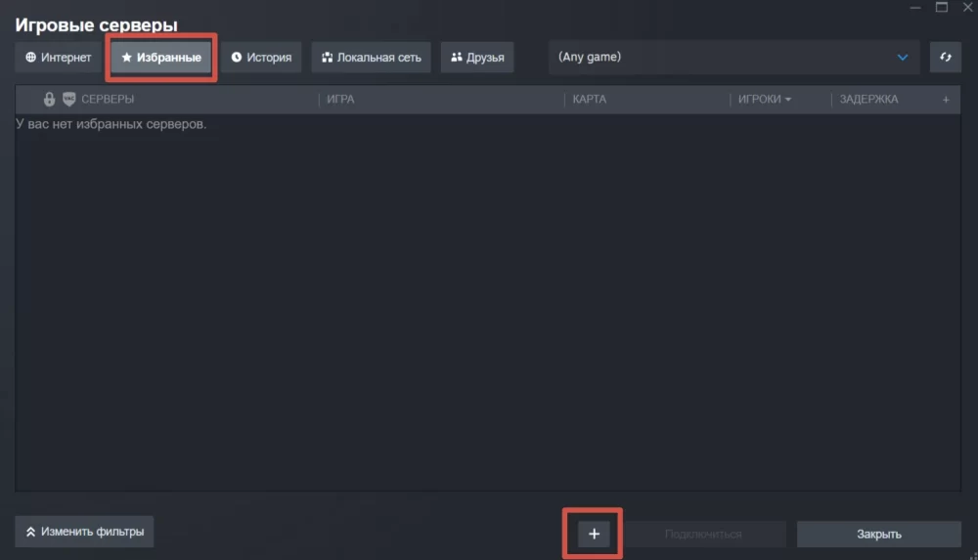Open the Интернет servers tab
This screenshot has height=560, width=978.
click(58, 58)
